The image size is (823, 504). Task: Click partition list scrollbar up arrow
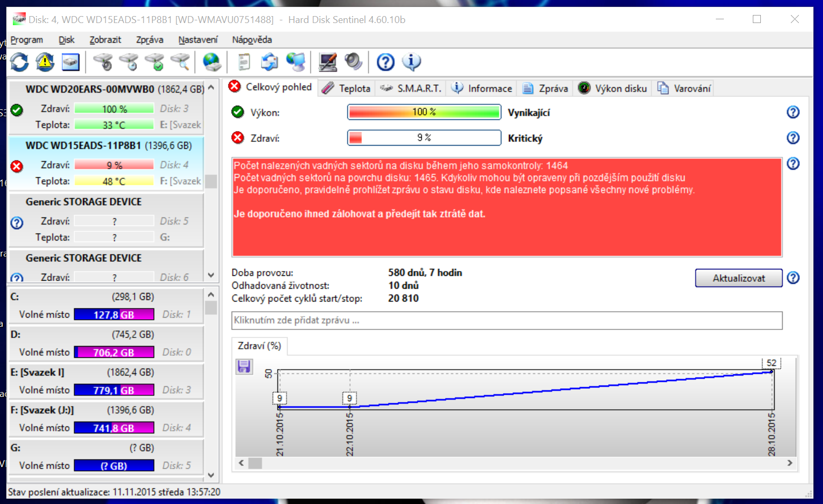(211, 295)
